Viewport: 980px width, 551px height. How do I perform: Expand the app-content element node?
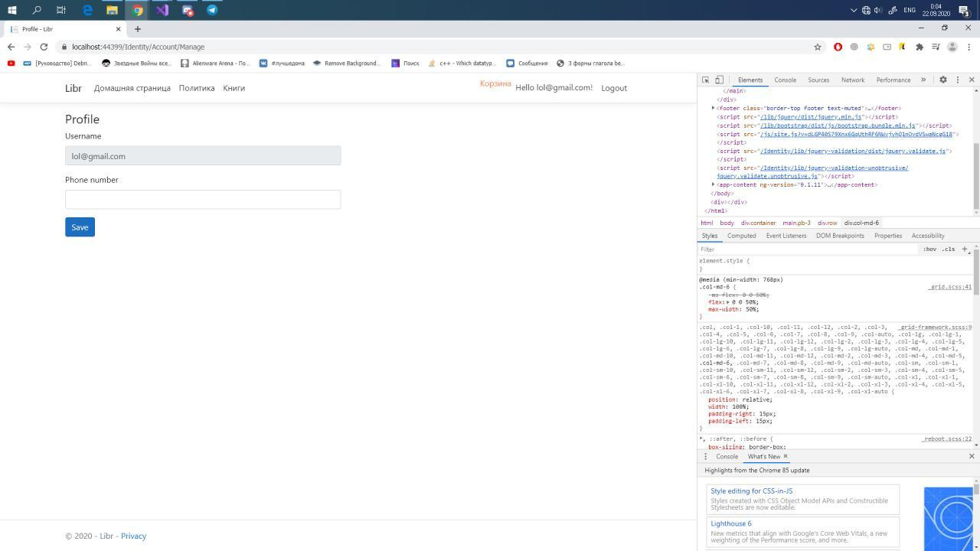(714, 184)
